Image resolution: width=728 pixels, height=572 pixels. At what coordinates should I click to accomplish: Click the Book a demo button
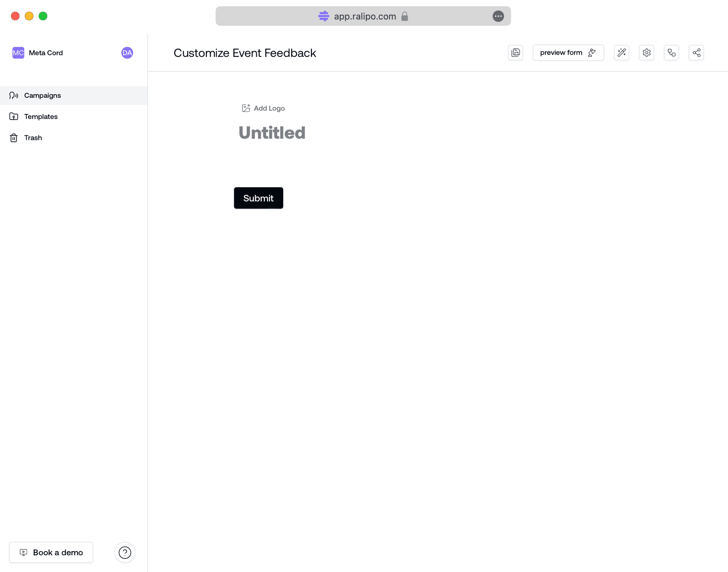point(51,552)
